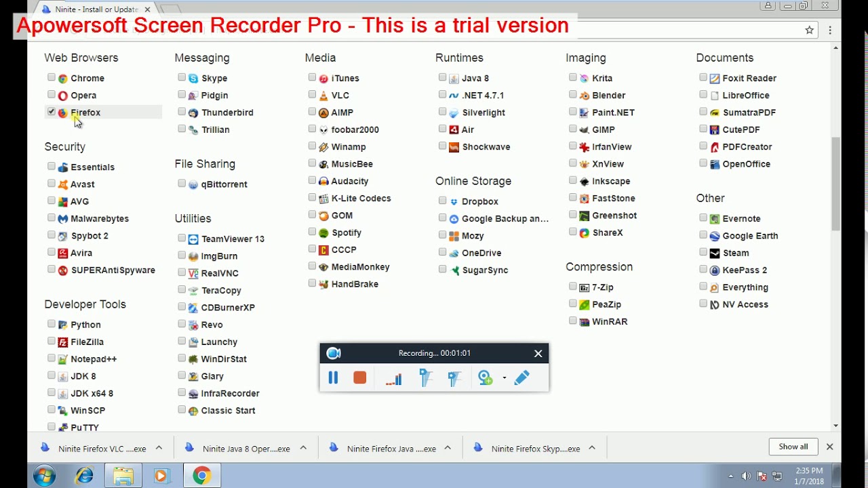Click the taskbar volume speaker icon
This screenshot has height=488, width=868.
(746, 476)
